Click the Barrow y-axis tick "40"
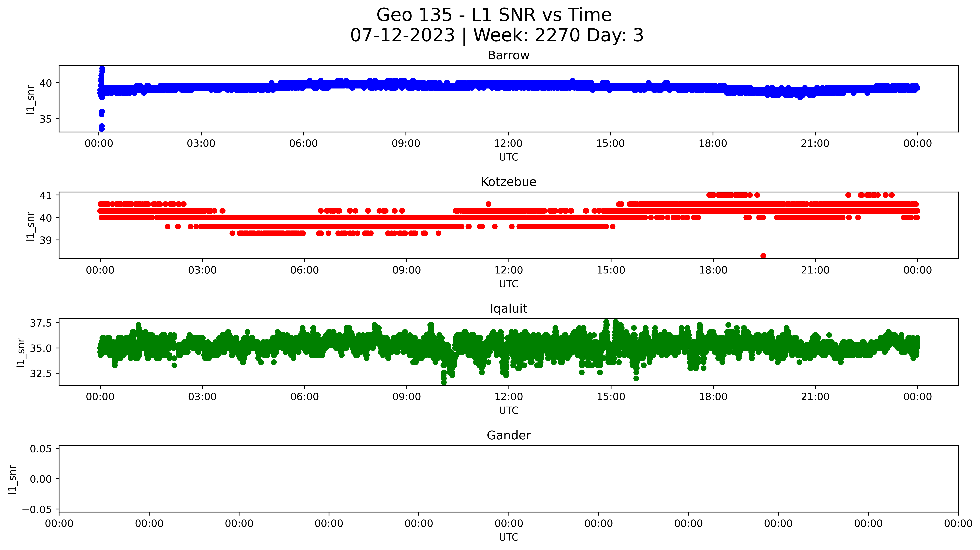The height and width of the screenshot is (550, 980). 46,83
